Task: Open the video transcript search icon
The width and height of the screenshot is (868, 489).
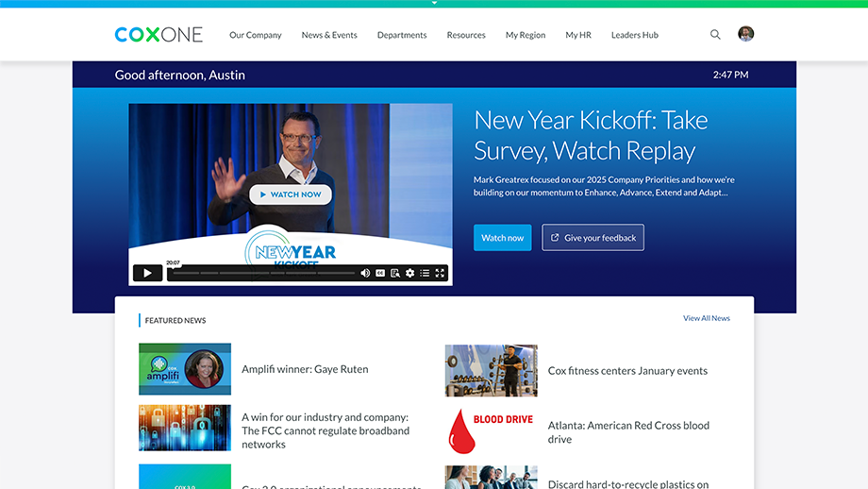Action: click(395, 273)
